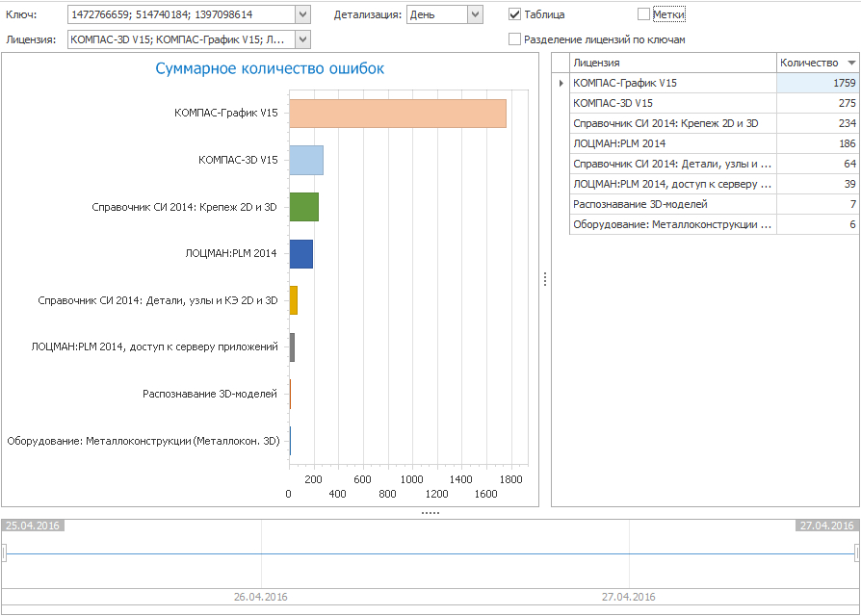Click the Распознавание 3D-моделей table row
This screenshot has height=616, width=861.
(672, 204)
